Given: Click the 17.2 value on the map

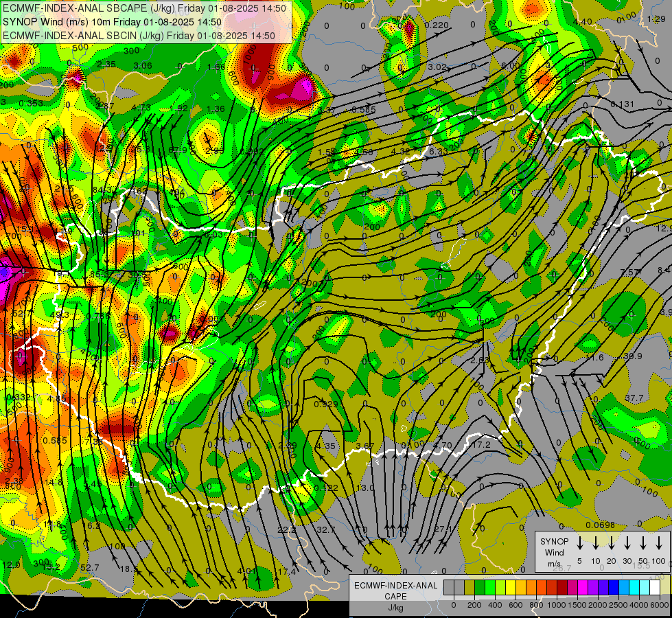Looking at the screenshot, I should 481,445.
